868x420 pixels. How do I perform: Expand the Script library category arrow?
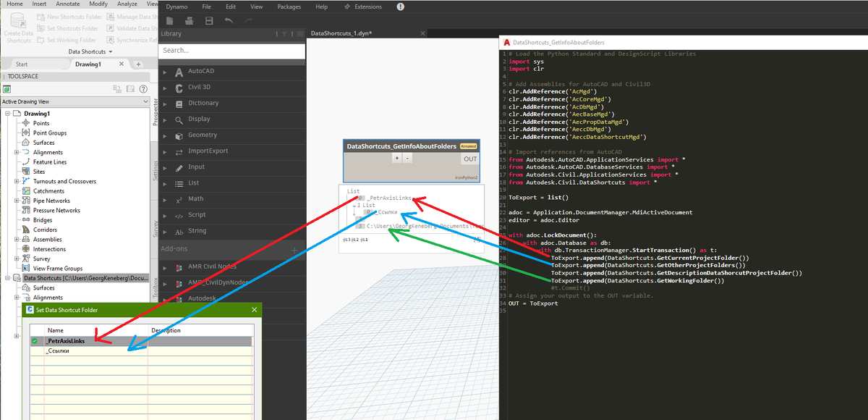point(165,215)
